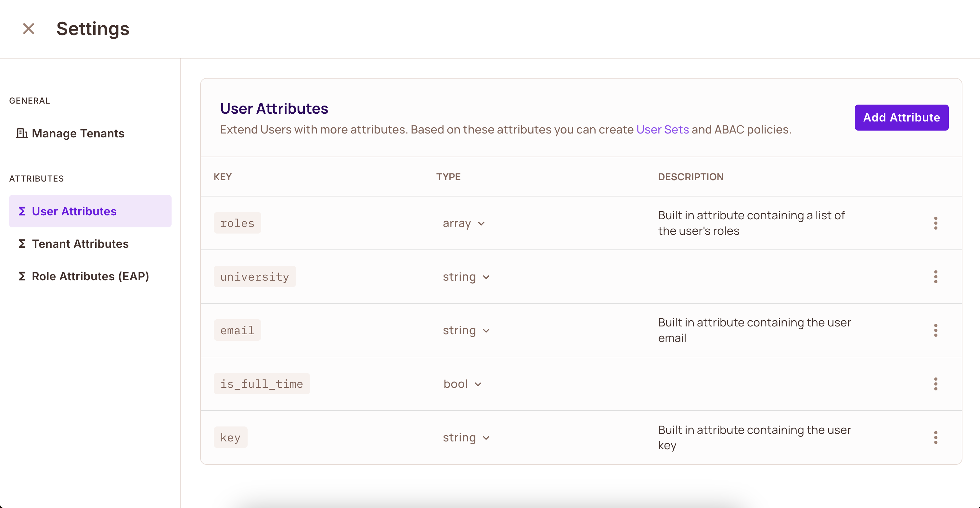Open the kebab menu for the email attribute
Viewport: 980px width, 508px height.
(936, 330)
